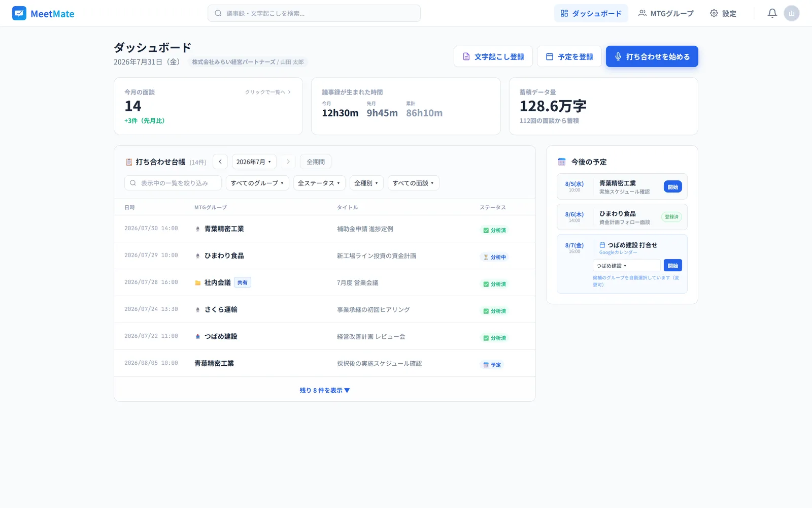
Task: Click the ステータス column header
Action: tap(493, 207)
